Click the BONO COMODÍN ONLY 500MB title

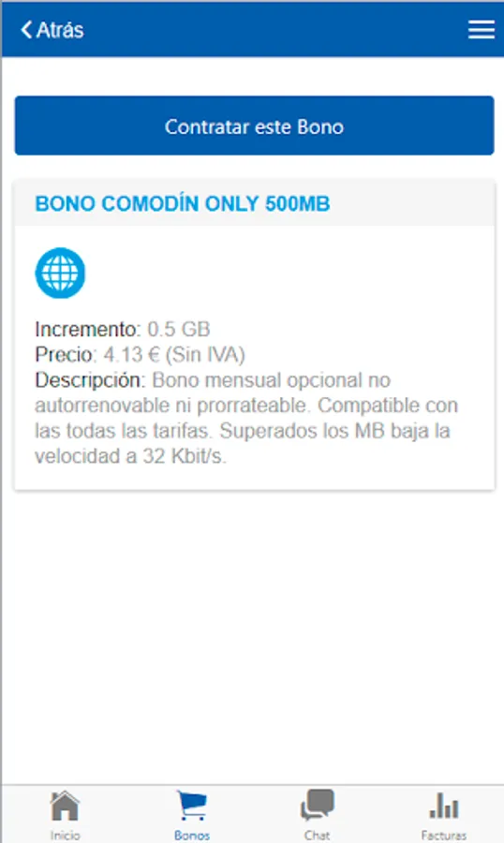(x=183, y=204)
